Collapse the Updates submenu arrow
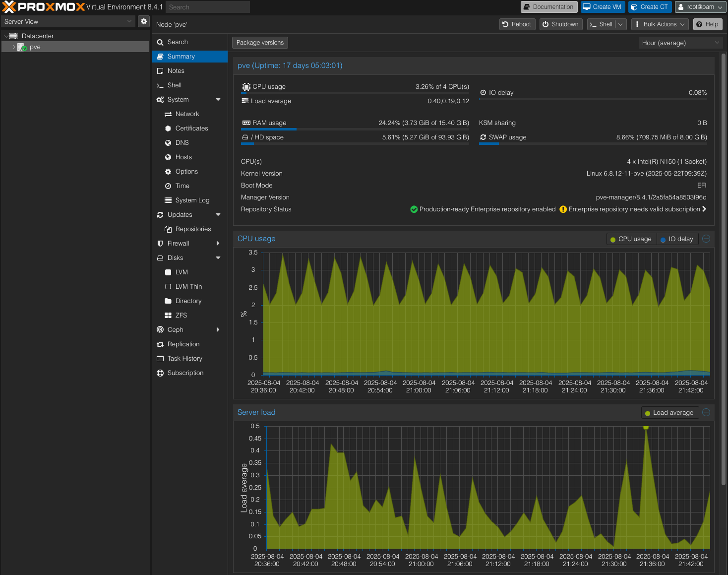 218,215
